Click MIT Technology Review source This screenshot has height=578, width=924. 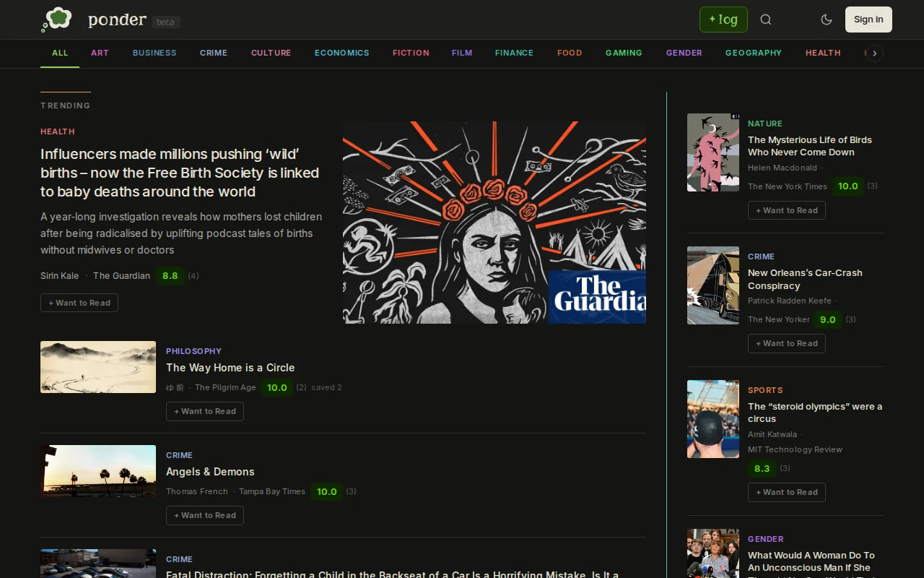tap(795, 449)
